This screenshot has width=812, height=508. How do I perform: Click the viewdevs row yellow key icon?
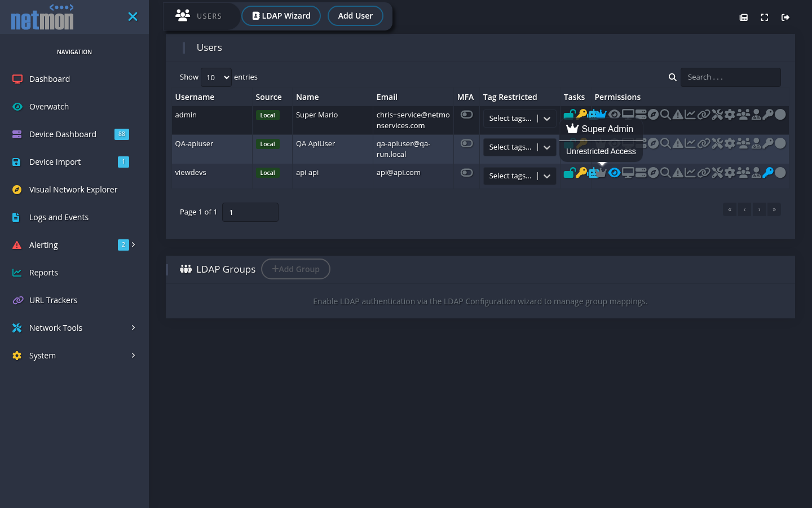(581, 173)
